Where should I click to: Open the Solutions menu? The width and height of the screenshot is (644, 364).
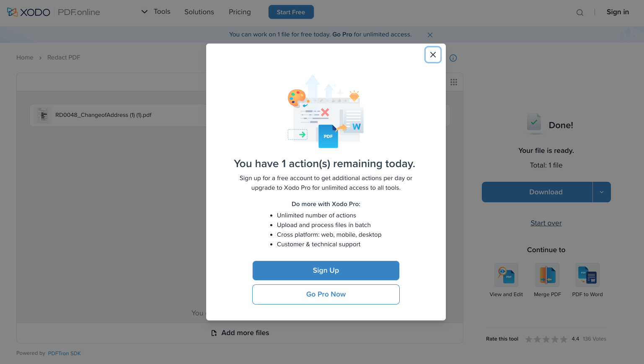199,12
